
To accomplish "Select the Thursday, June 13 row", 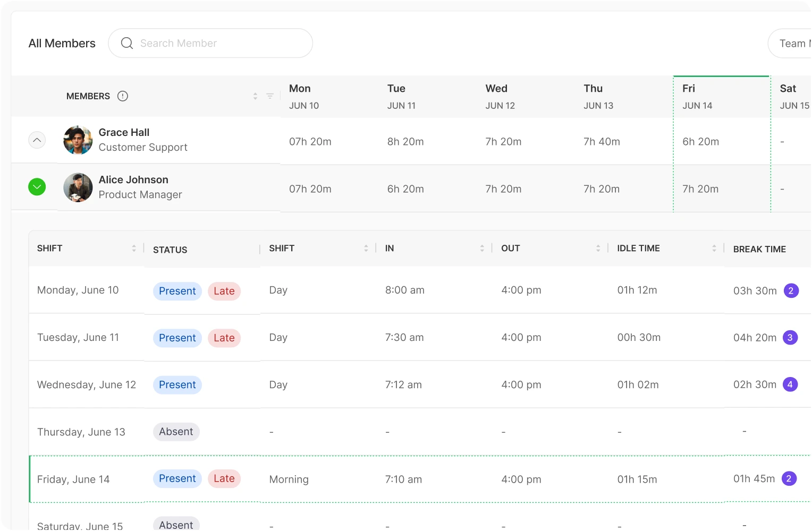I will pos(420,432).
